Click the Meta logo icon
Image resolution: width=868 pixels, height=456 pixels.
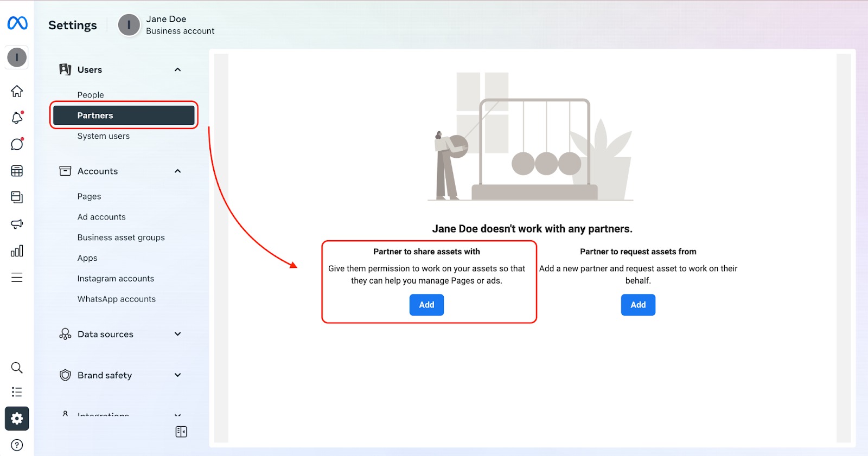[x=17, y=23]
